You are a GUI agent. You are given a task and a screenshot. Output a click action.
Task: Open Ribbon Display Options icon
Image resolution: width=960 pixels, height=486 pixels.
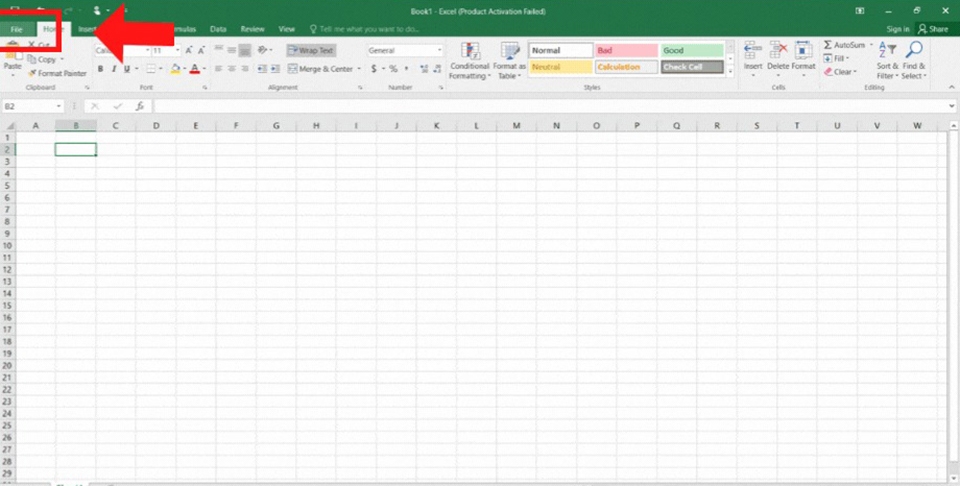pos(860,11)
